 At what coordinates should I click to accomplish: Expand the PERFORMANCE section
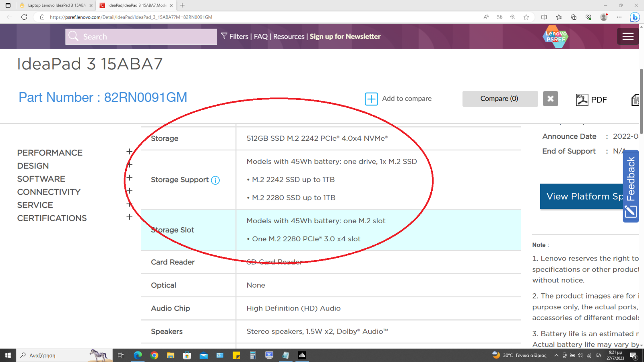tap(129, 152)
